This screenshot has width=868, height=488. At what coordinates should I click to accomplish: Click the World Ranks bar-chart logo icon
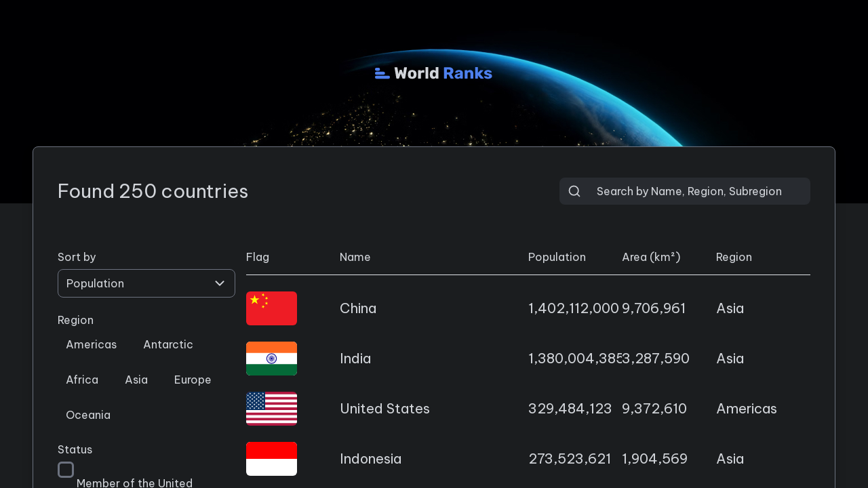pyautogui.click(x=382, y=73)
